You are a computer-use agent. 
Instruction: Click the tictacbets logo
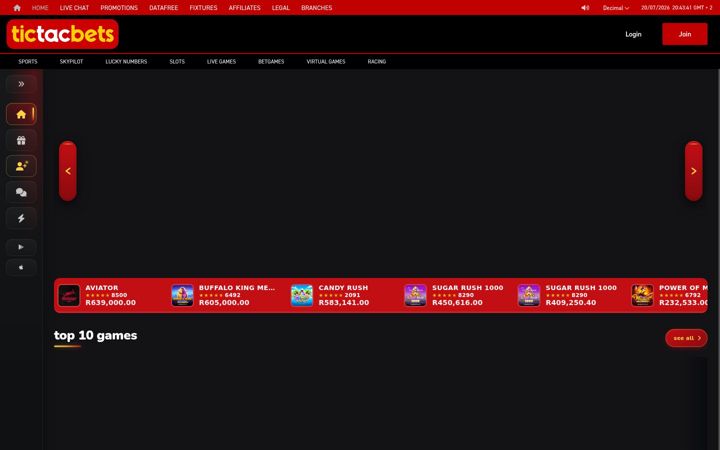(62, 34)
